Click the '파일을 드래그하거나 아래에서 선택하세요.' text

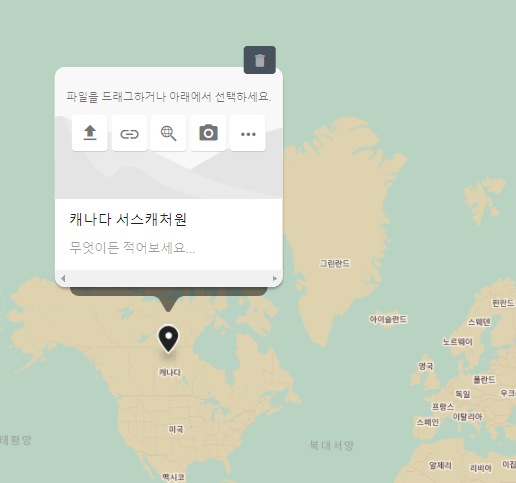click(169, 97)
